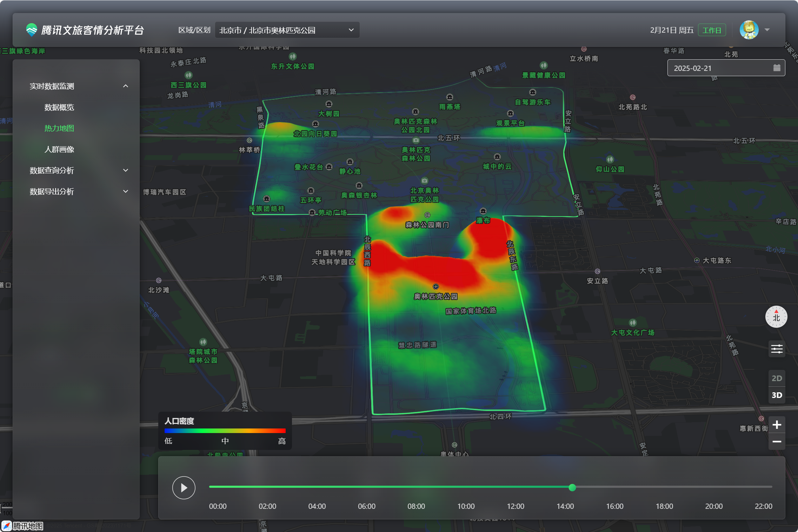The width and height of the screenshot is (798, 532).
Task: Select the 人群画像 menu item
Action: click(59, 149)
